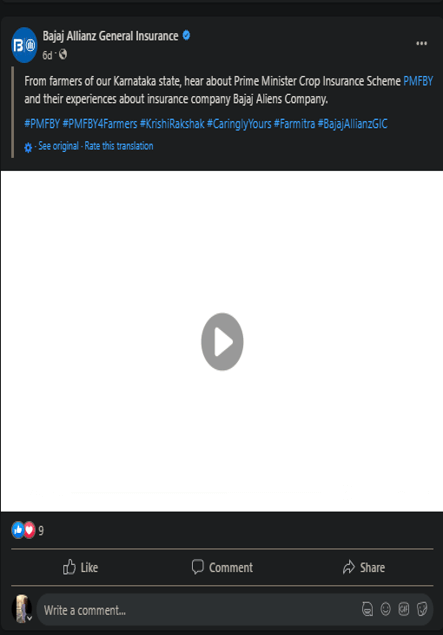Expand the comment-as profile switcher arrow
This screenshot has width=443, height=635.
click(30, 618)
